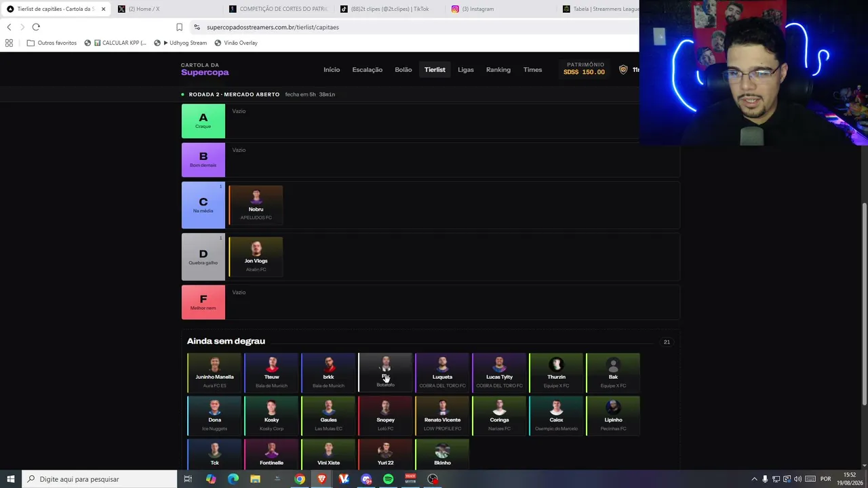This screenshot has height=488, width=868.
Task: Go to the Início menu item
Action: point(332,70)
